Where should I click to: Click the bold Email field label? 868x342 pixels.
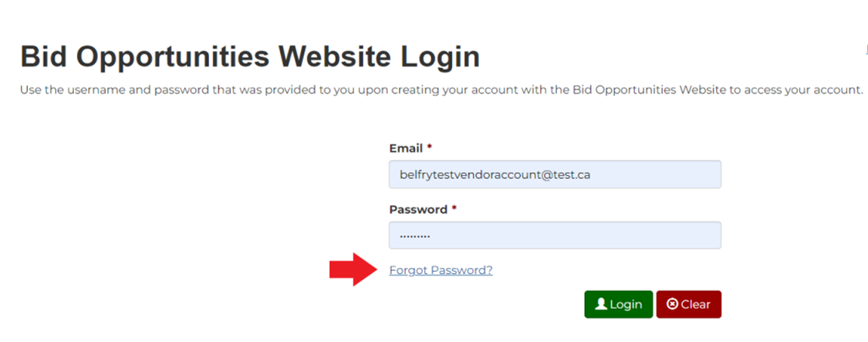tap(407, 148)
